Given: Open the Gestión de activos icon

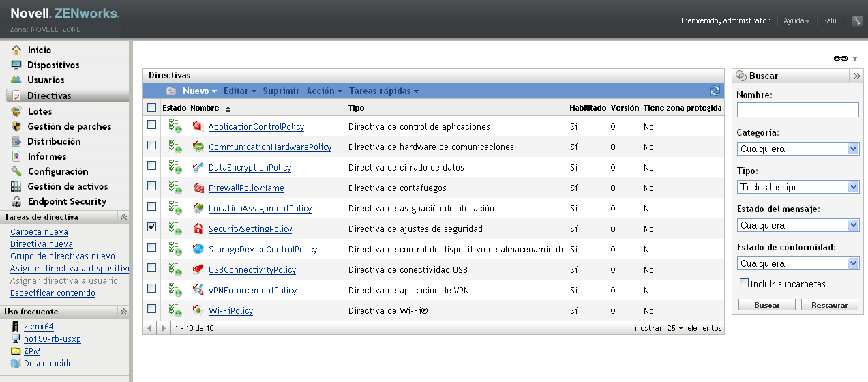Looking at the screenshot, I should point(16,186).
